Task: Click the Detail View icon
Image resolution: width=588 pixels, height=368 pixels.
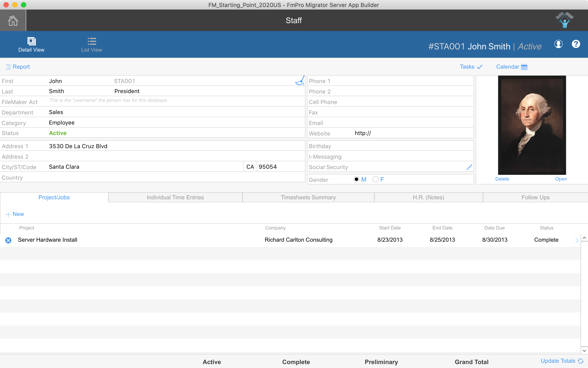Action: 31,41
